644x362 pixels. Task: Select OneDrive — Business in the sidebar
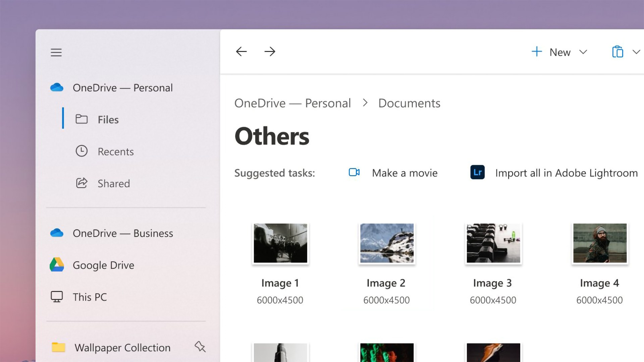(123, 233)
